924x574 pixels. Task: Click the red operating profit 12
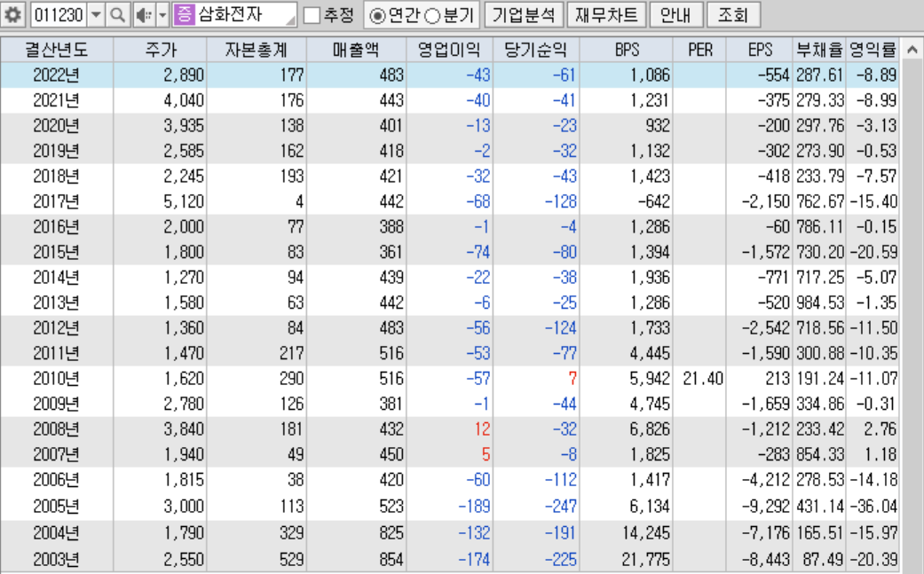[x=482, y=429]
